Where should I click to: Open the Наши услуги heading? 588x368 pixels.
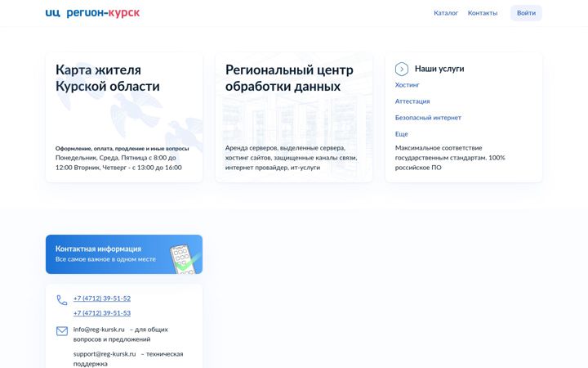tap(439, 69)
